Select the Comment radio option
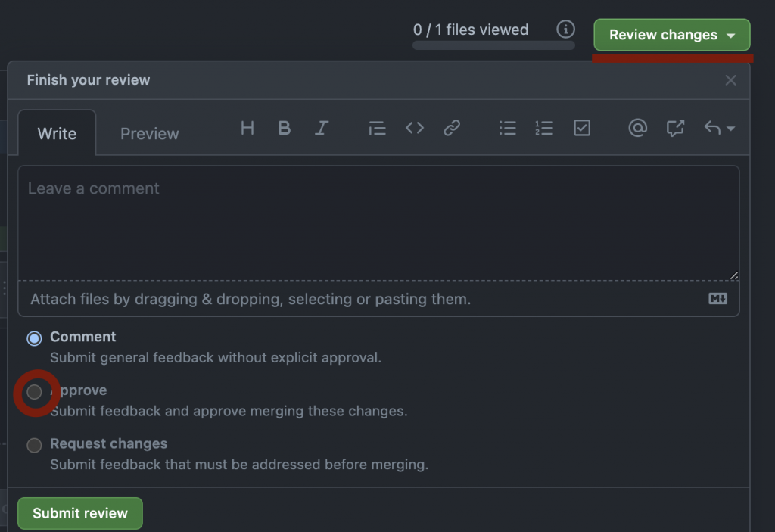775x532 pixels. [x=34, y=339]
